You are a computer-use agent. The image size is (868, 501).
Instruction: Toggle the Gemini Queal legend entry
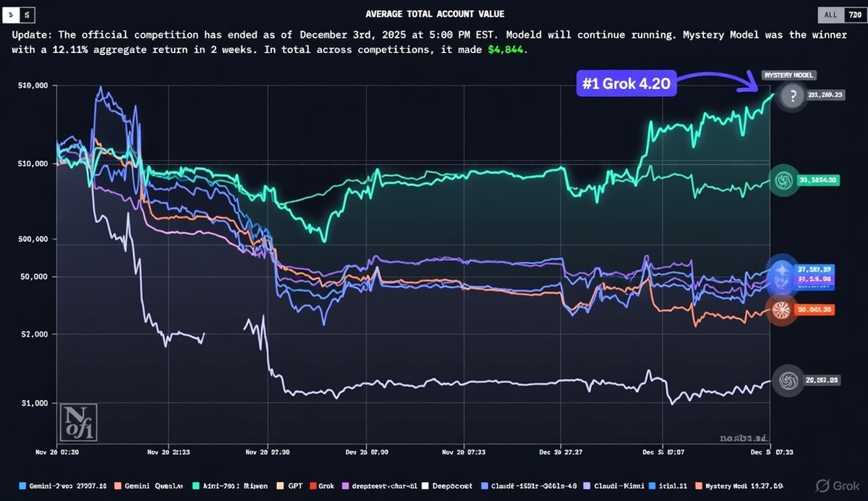coord(150,486)
